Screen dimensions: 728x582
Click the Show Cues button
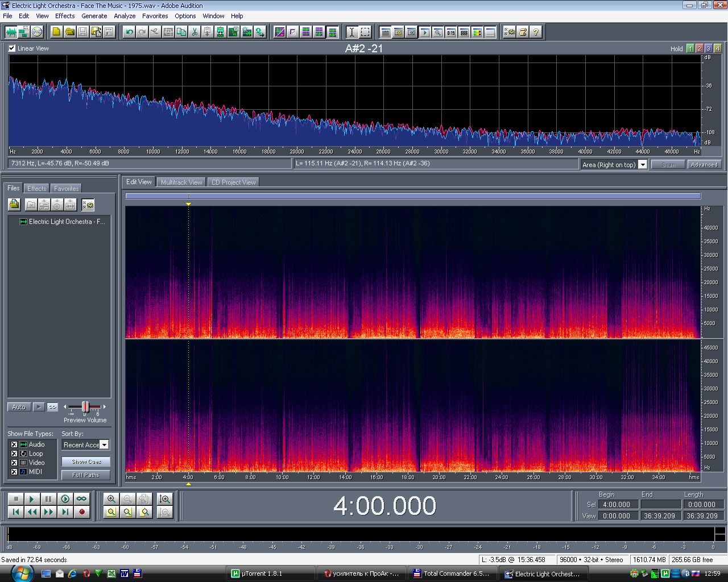tap(86, 462)
